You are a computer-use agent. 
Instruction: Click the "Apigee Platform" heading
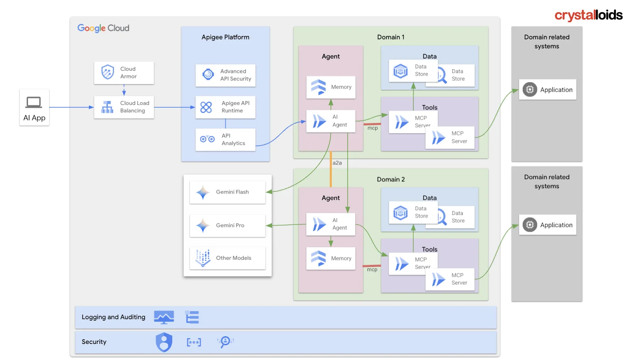[226, 37]
